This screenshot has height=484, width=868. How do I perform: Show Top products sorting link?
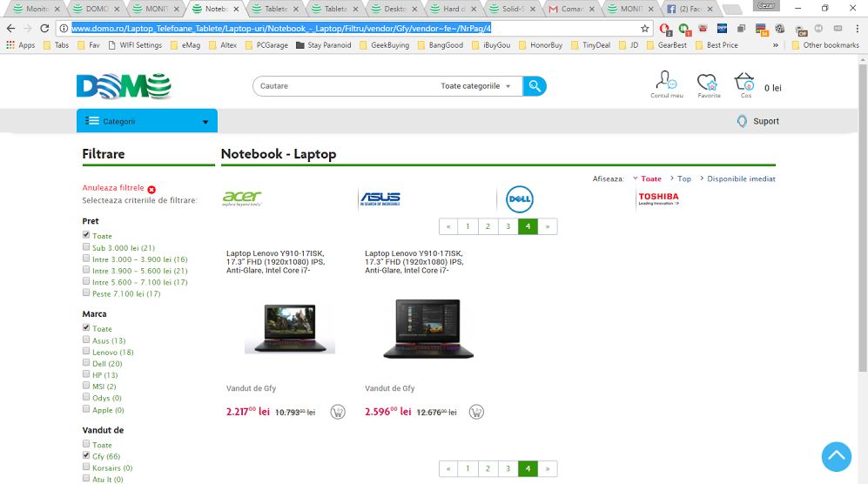pos(684,178)
